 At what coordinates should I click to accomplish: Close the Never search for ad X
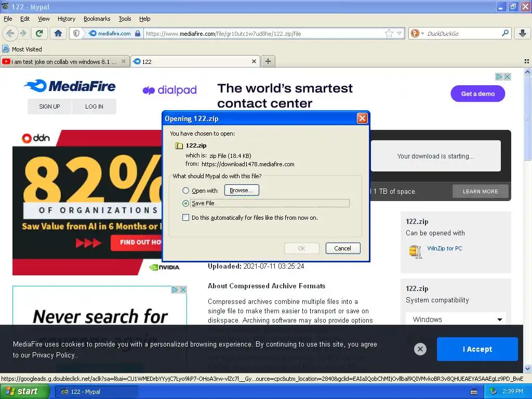(183, 289)
